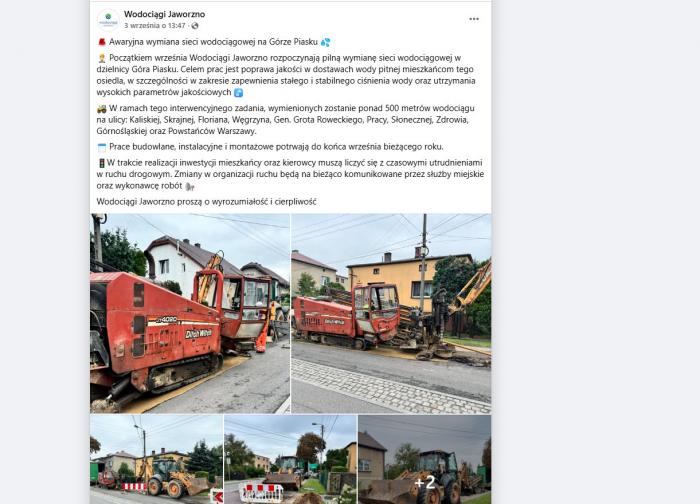Click the construction worker emoji

pyautogui.click(x=102, y=58)
